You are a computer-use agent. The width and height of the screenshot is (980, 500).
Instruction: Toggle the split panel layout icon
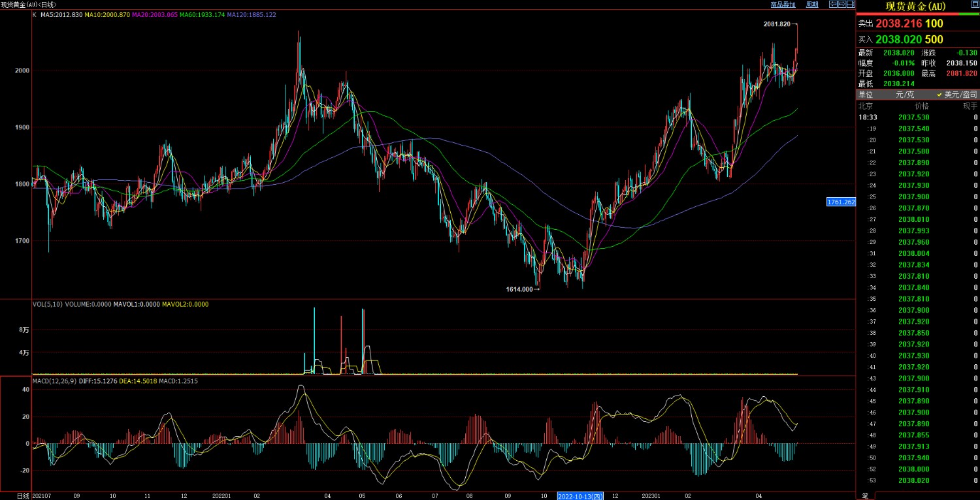point(850,5)
